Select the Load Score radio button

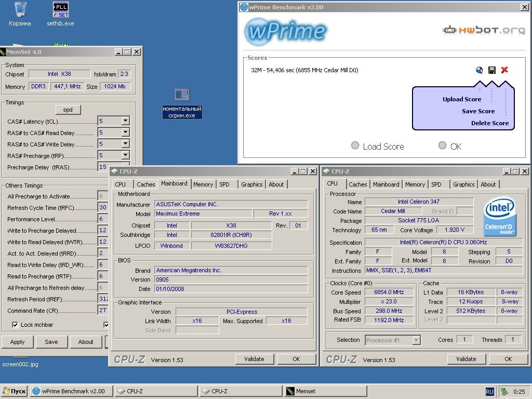(x=355, y=145)
